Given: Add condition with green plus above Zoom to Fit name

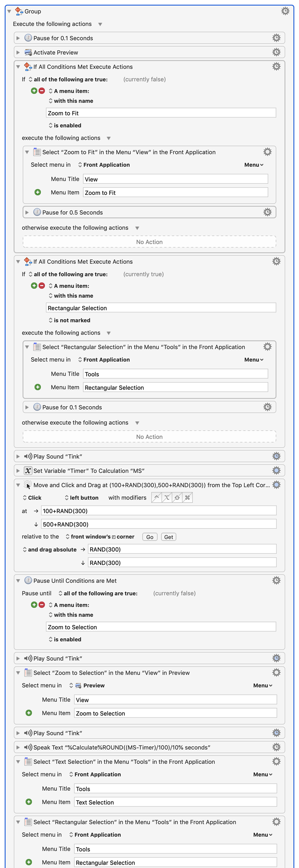Looking at the screenshot, I should (x=34, y=91).
